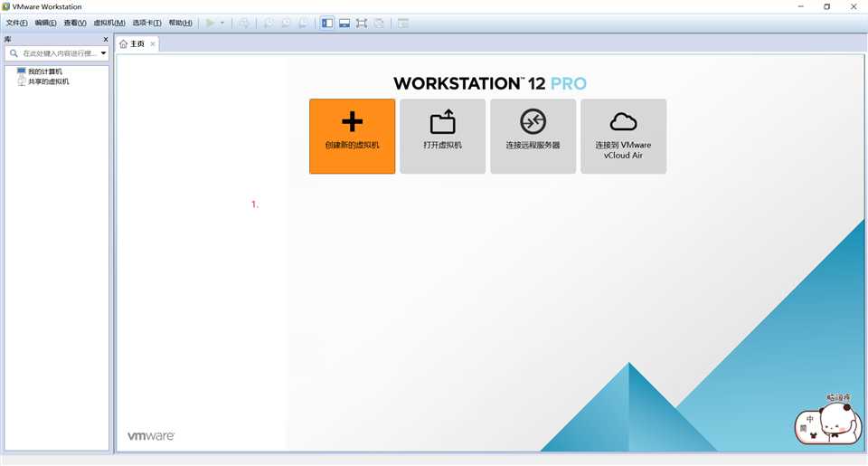Click the console view icon at toolbar end

(403, 24)
